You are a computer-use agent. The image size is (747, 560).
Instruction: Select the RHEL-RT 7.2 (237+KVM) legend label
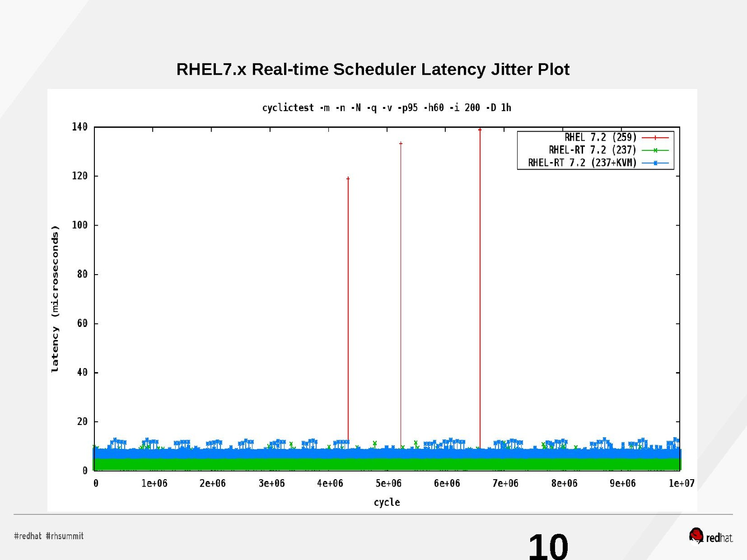coord(582,163)
